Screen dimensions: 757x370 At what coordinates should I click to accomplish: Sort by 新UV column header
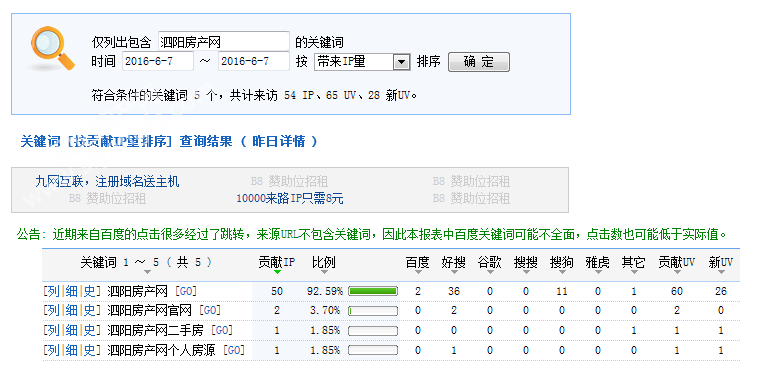pos(721,262)
